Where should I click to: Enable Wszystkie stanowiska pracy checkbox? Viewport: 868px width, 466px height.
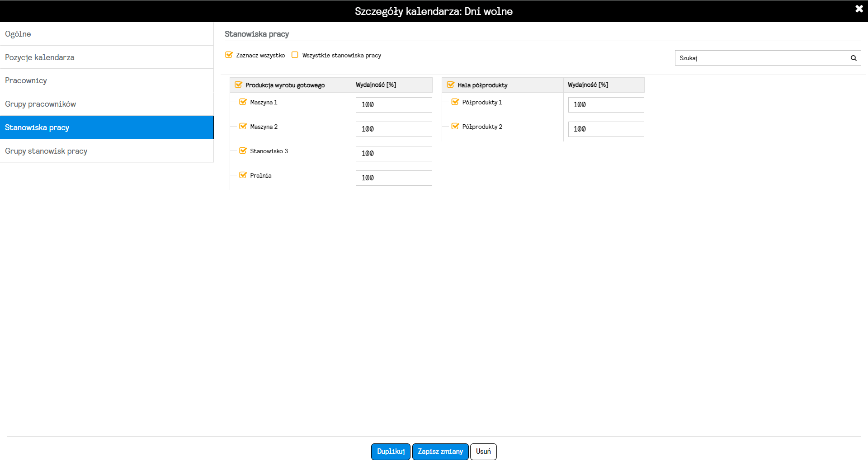pyautogui.click(x=295, y=55)
